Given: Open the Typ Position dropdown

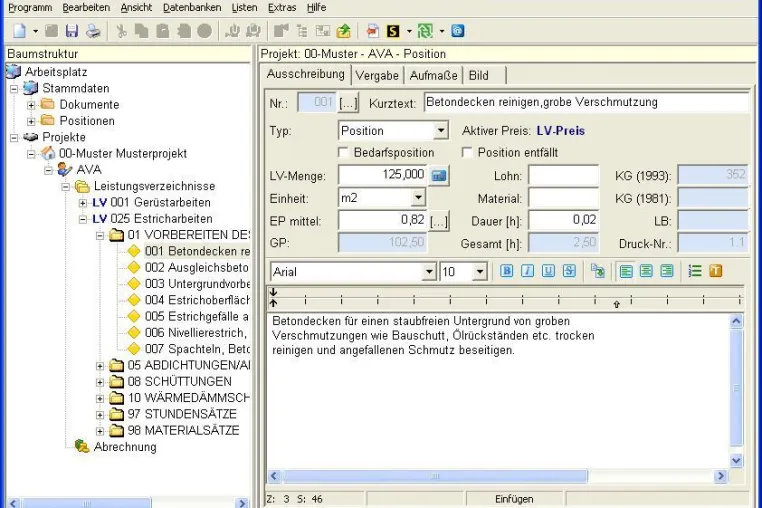Looking at the screenshot, I should coord(441,130).
